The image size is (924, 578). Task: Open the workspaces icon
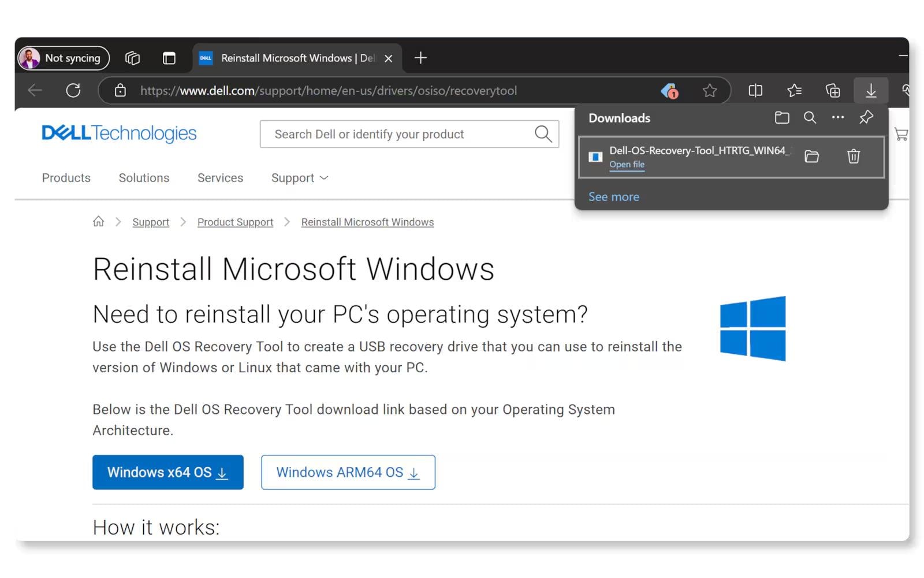pyautogui.click(x=132, y=58)
